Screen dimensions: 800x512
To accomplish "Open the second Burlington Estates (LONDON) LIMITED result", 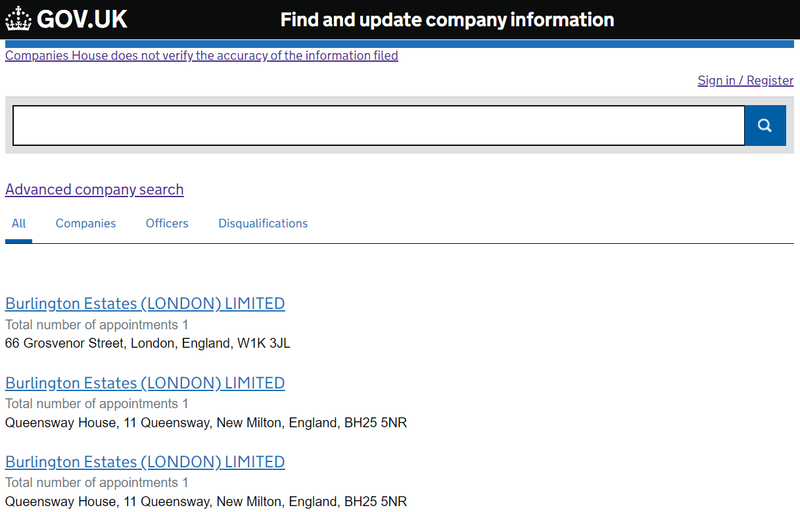I will click(x=145, y=383).
